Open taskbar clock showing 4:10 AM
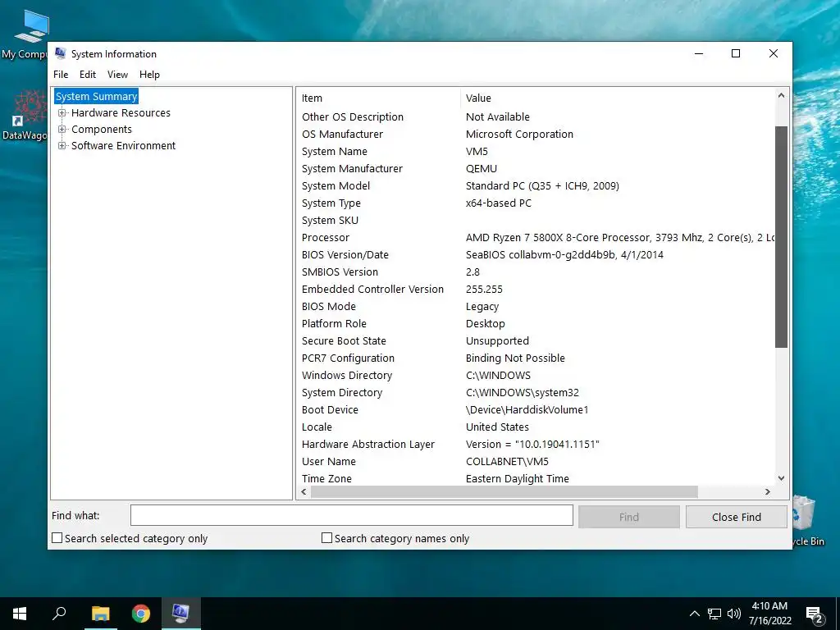The width and height of the screenshot is (840, 630). pyautogui.click(x=769, y=614)
